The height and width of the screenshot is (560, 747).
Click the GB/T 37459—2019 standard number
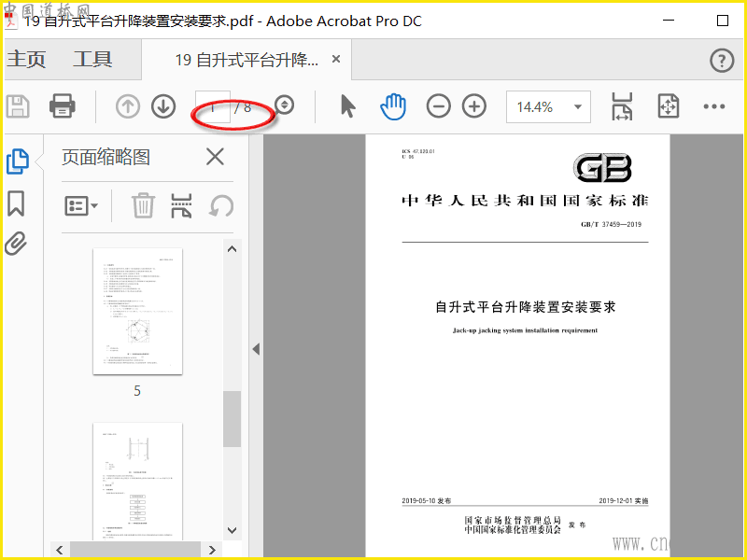[x=612, y=224]
